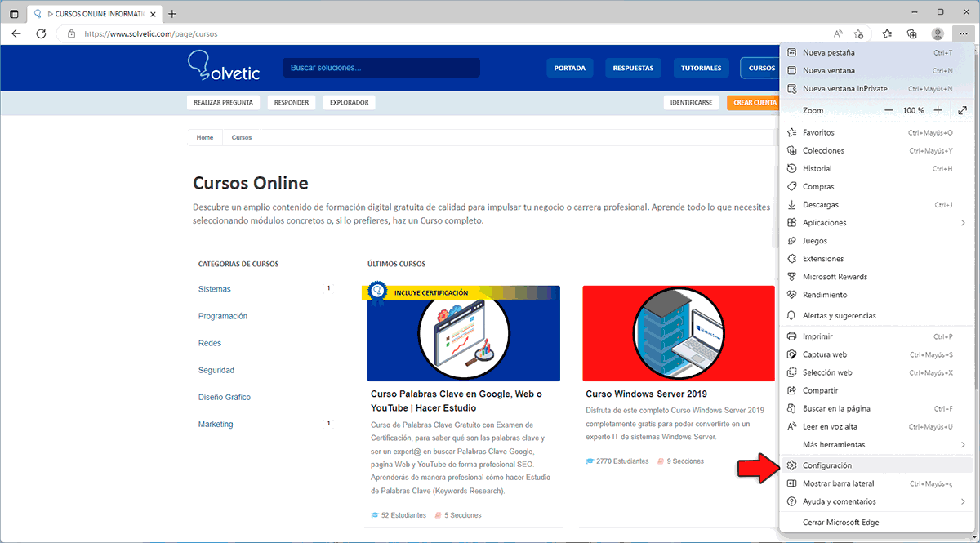Choose Buscar en la página

click(876, 408)
